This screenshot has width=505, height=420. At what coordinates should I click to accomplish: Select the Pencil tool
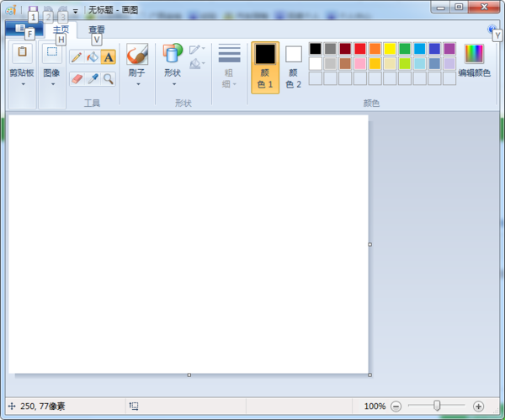click(77, 57)
